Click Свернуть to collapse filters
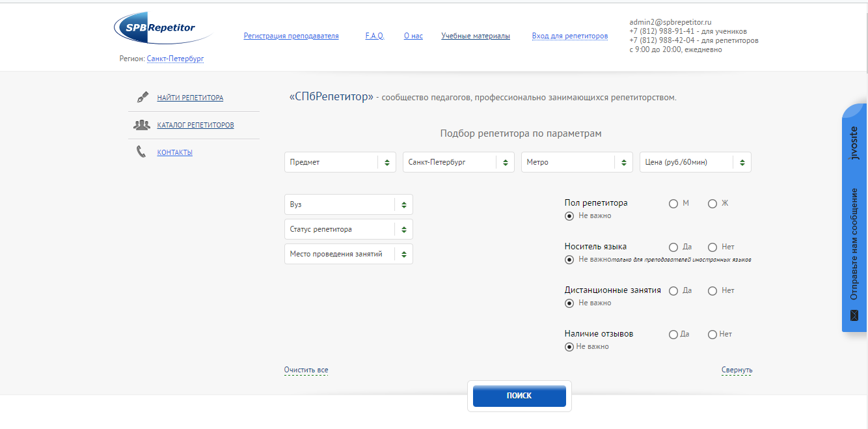 tap(737, 370)
